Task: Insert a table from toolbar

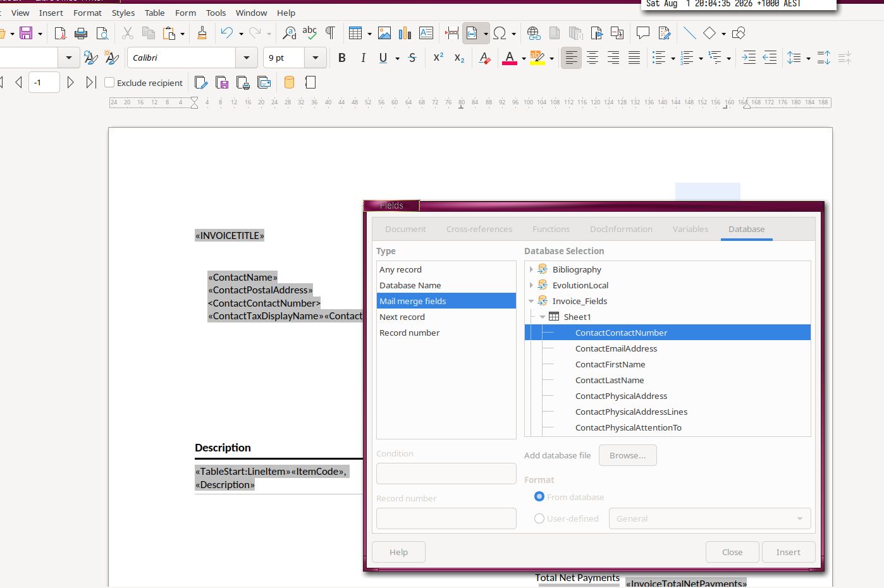Action: click(x=355, y=33)
